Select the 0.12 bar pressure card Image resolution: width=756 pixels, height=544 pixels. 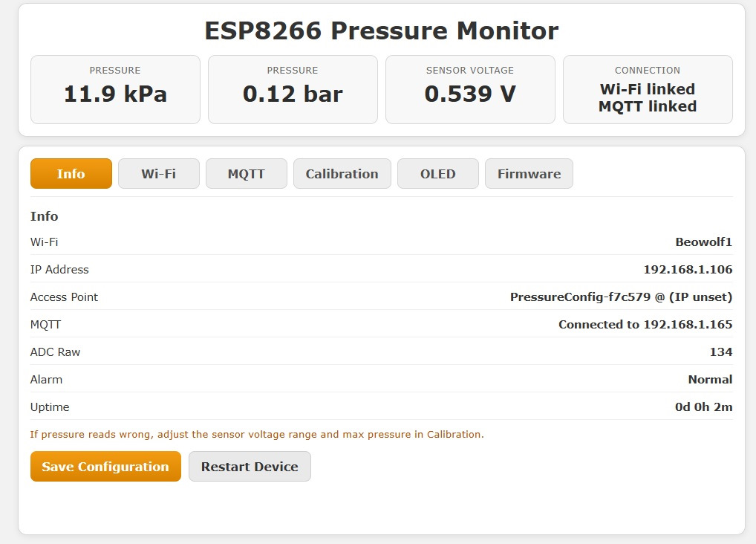click(293, 89)
